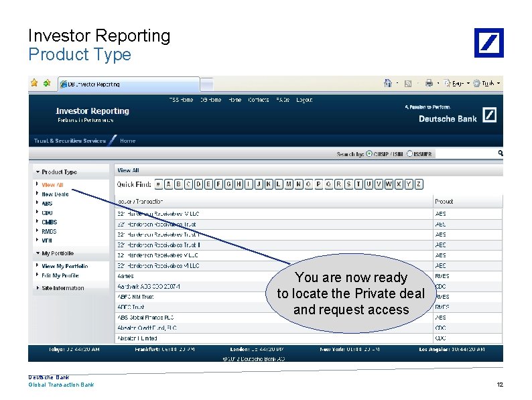Click the add to favorites star icon
Viewport: 532px width, 400px height.
pos(47,83)
